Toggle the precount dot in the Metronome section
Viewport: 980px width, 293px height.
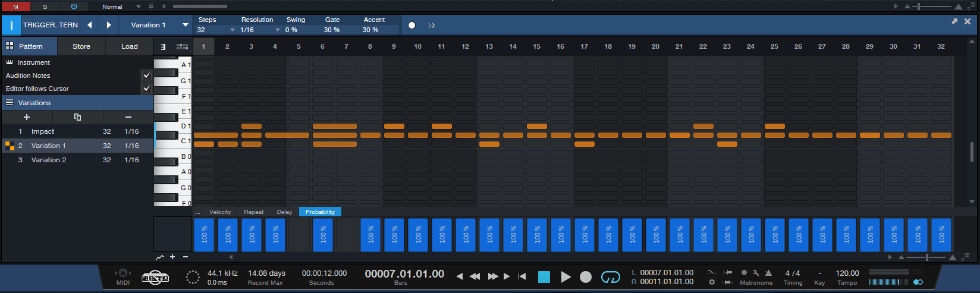744,273
